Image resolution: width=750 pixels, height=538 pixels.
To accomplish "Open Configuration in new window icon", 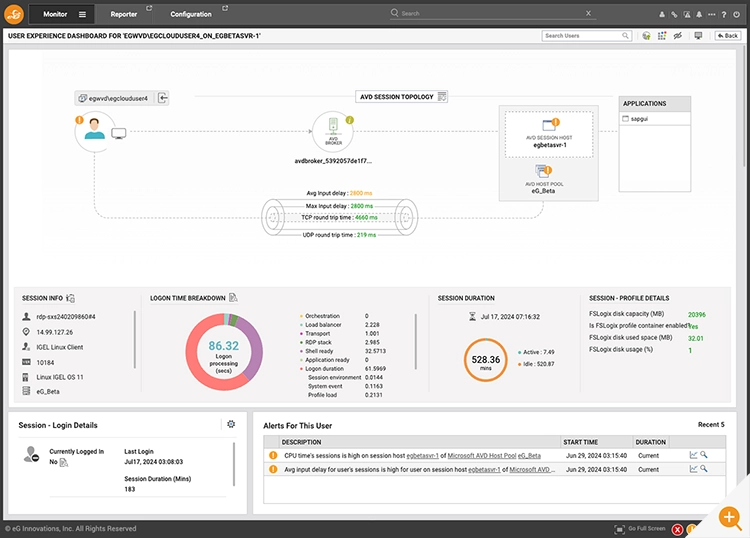I will (x=225, y=8).
